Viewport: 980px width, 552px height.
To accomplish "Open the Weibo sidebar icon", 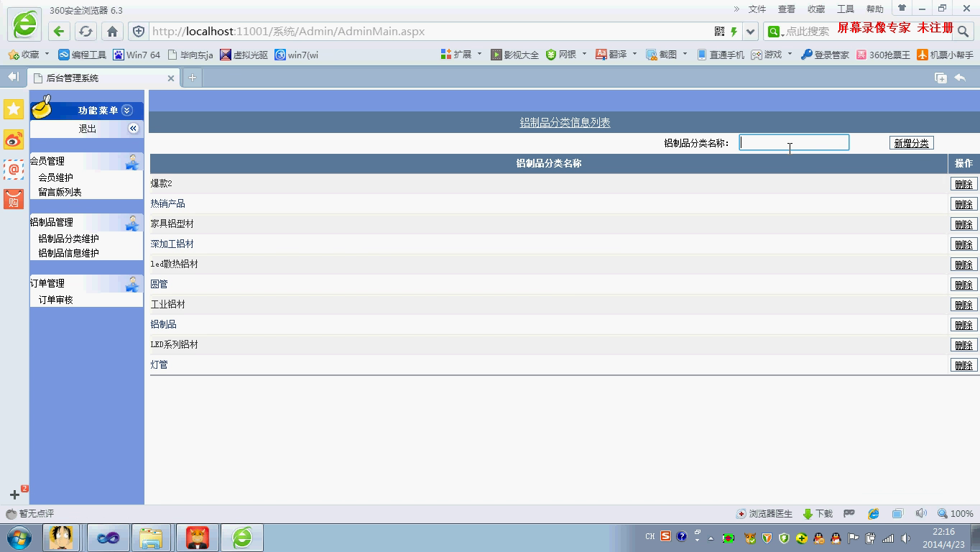I will pos(14,139).
